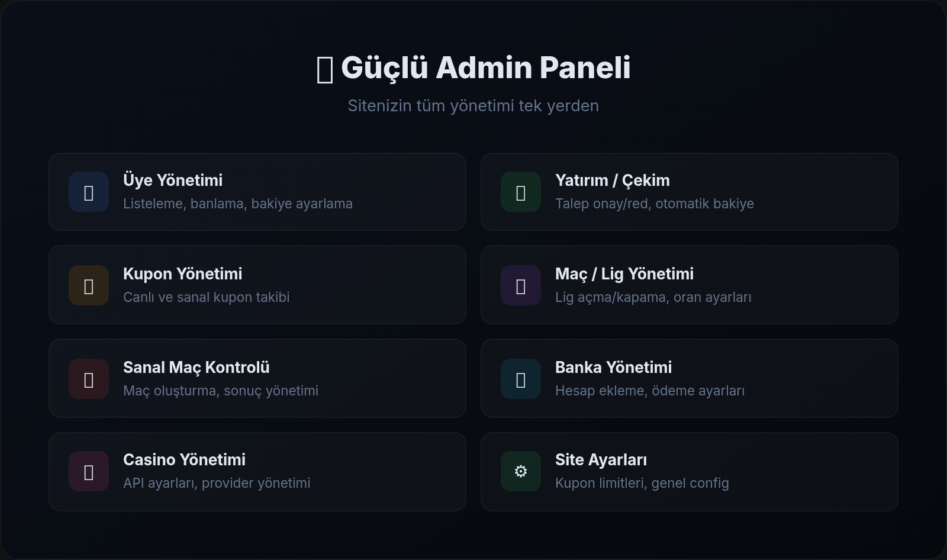Open the Site Ayarları title

[x=601, y=459]
